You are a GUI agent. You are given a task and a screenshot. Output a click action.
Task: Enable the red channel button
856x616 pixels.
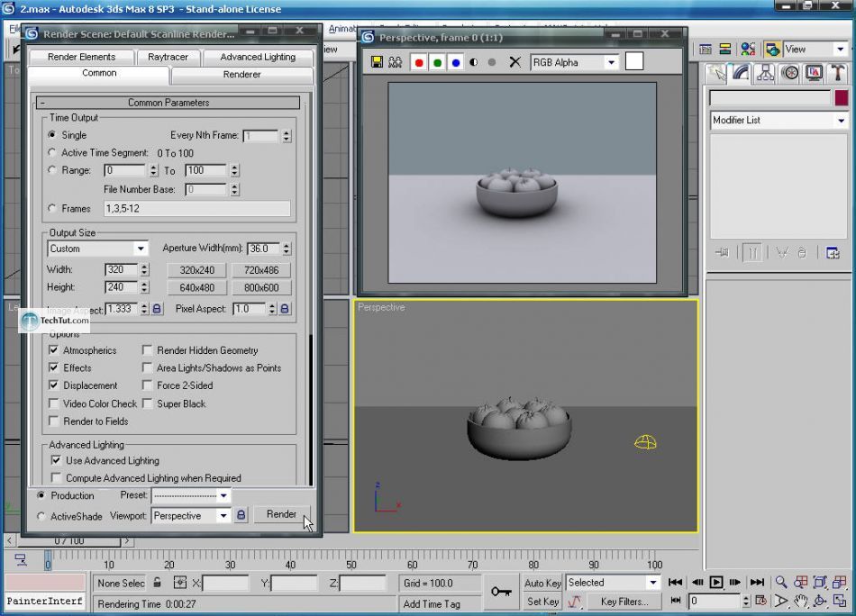(418, 63)
